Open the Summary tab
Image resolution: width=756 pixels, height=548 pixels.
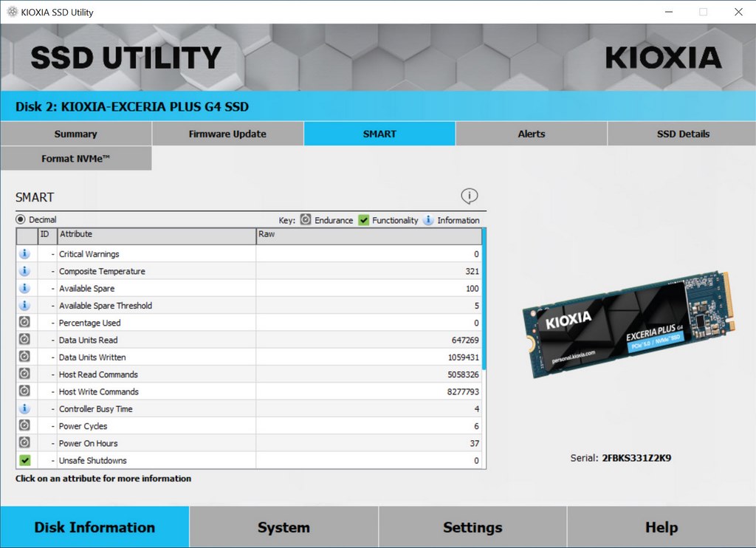pos(75,134)
